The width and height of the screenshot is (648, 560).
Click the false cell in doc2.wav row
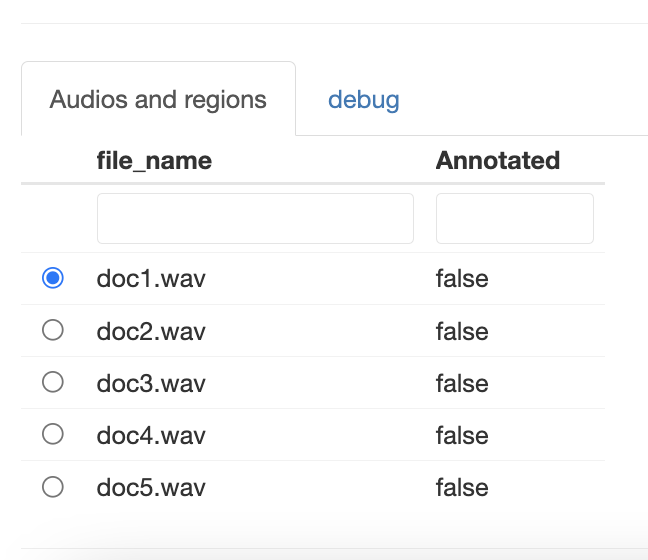[x=462, y=331]
